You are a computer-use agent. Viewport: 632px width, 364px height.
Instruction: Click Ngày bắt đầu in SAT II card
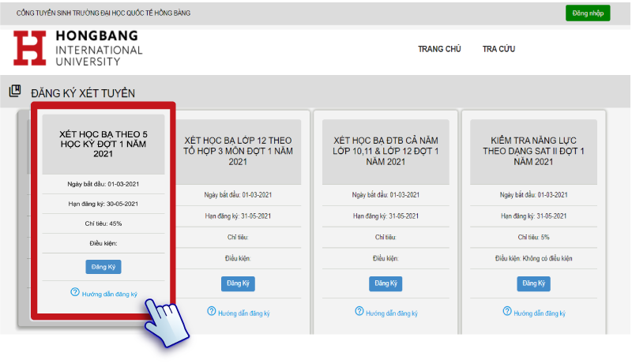tap(534, 195)
